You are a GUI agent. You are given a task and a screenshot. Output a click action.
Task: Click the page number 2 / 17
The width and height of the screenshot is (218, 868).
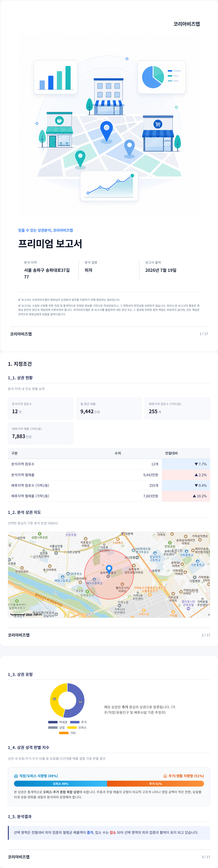pos(206,635)
